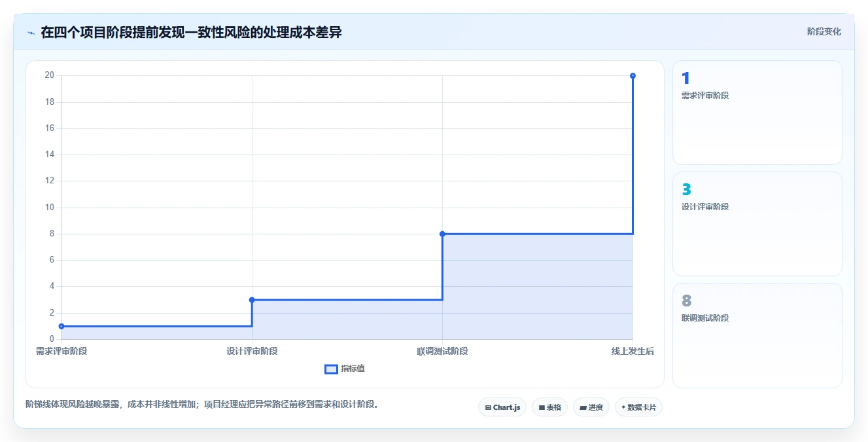Click the 进度 tag
The image size is (868, 442).
pos(591,407)
